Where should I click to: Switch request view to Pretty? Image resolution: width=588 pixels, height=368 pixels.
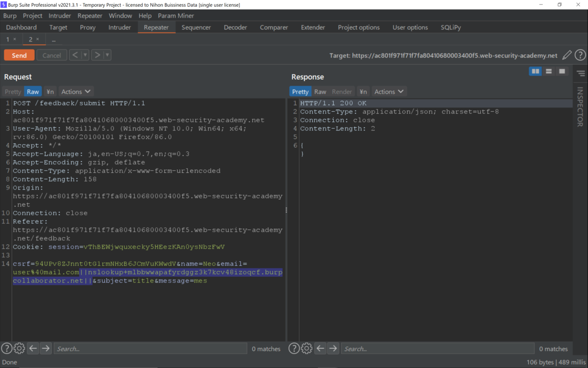tap(13, 92)
